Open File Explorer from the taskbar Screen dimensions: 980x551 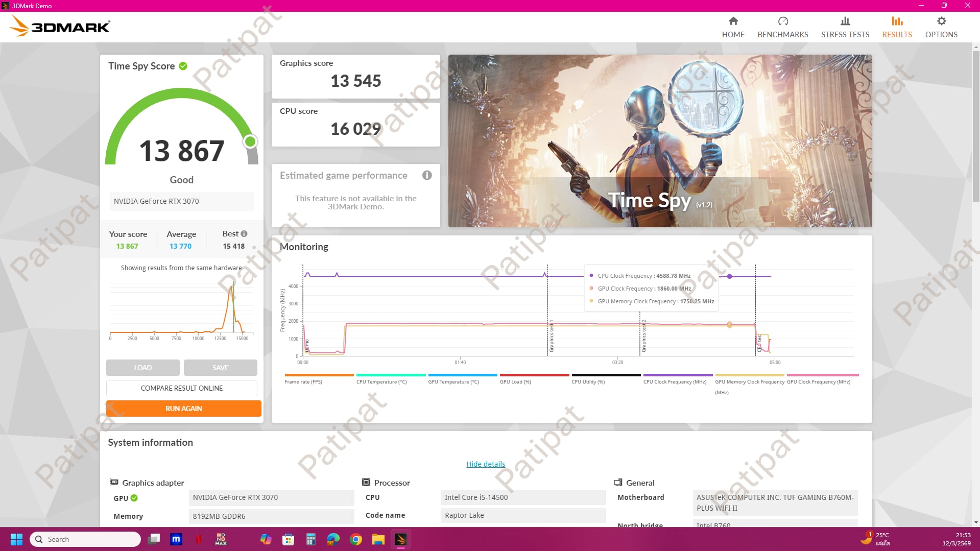[x=378, y=539]
